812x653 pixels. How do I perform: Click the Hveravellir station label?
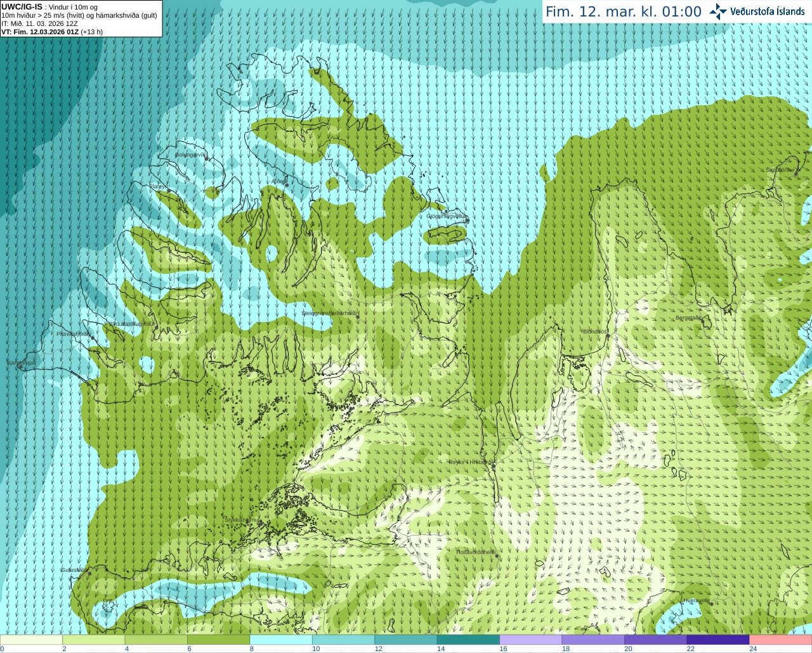pos(696,600)
